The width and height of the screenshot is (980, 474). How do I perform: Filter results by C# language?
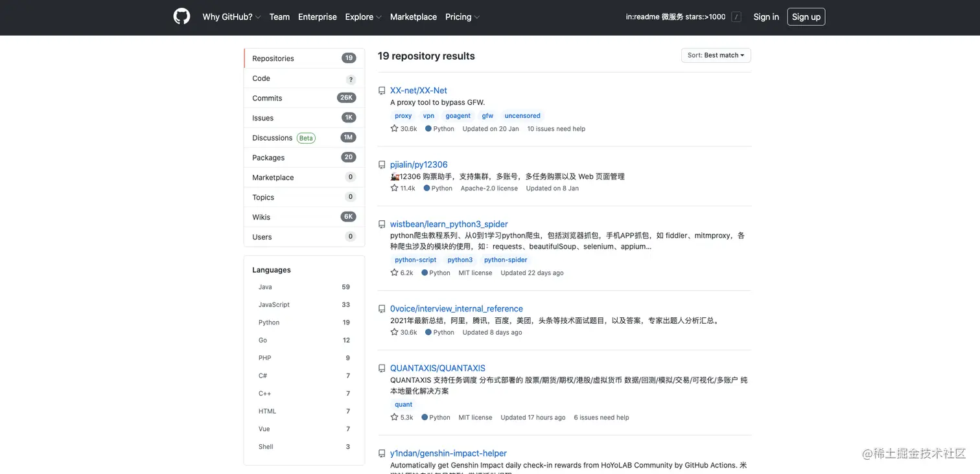[304, 376]
